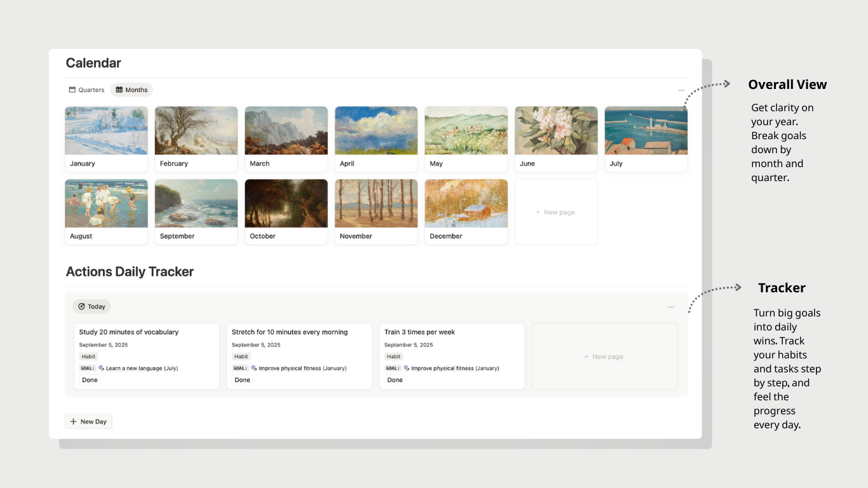Click the New Day button
The image size is (868, 488).
[88, 421]
